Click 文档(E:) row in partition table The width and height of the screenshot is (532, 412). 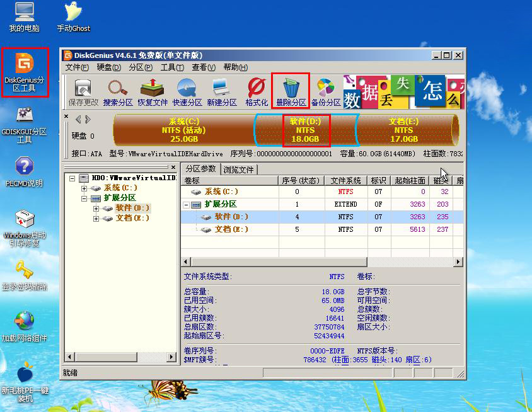tap(322, 229)
